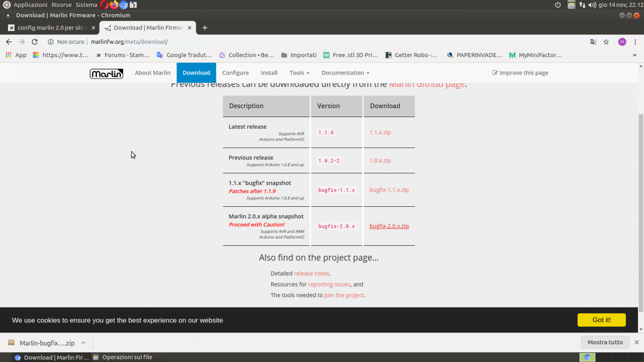Go back to the previous page
Viewport: 644px width, 362px height.
click(9, 42)
